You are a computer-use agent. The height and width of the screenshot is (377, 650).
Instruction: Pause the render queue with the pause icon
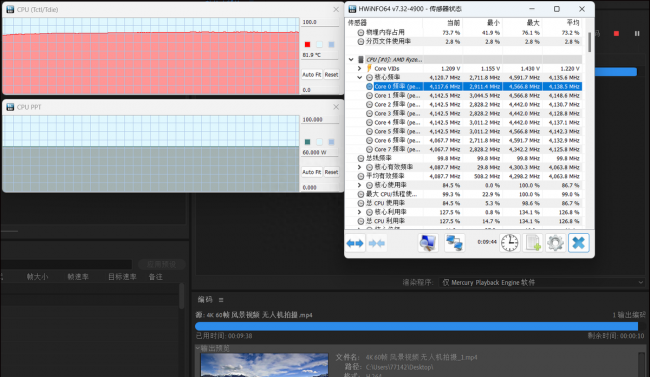coord(637,33)
